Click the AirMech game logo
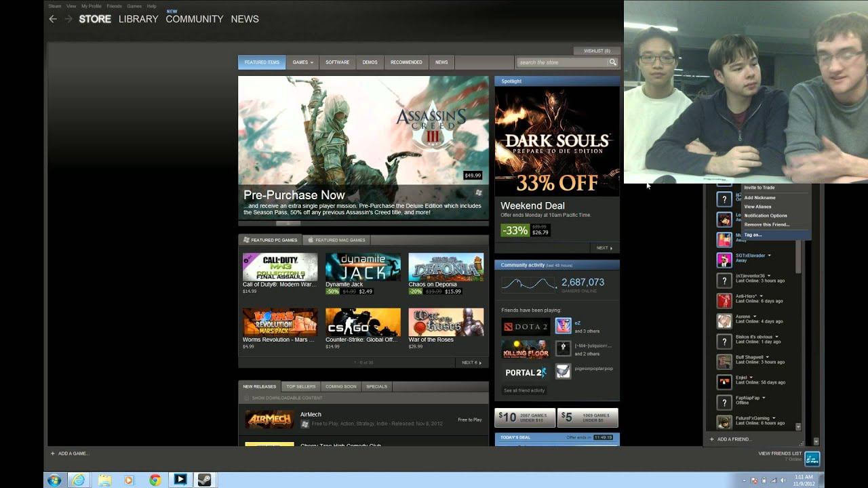This screenshot has width=868, height=488. point(269,420)
